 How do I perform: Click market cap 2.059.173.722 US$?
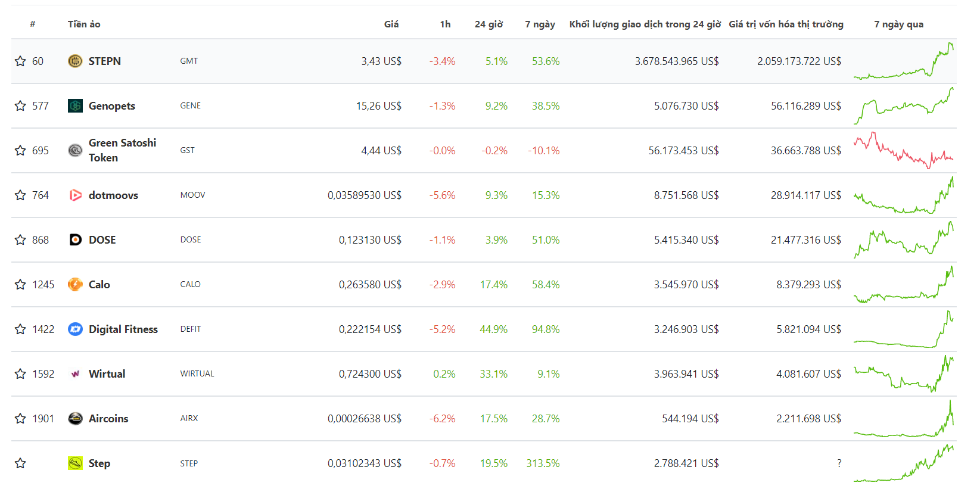pyautogui.click(x=799, y=61)
